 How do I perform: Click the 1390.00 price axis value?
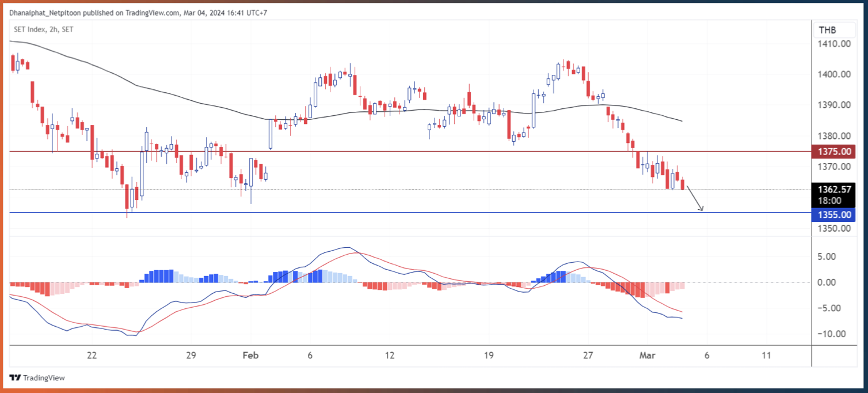[835, 105]
